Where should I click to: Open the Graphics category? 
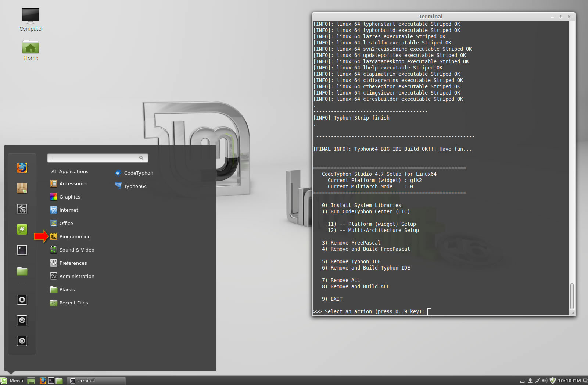click(65, 197)
